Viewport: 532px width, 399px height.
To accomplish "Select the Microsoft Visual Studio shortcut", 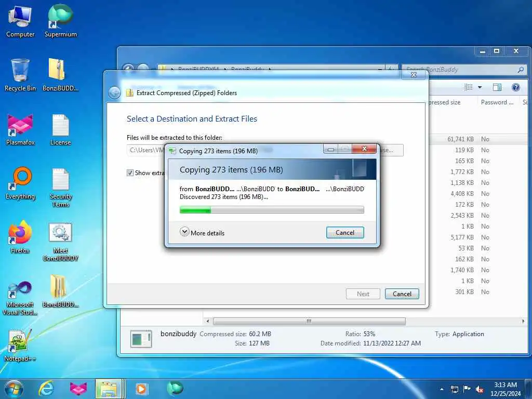I will pos(20,298).
